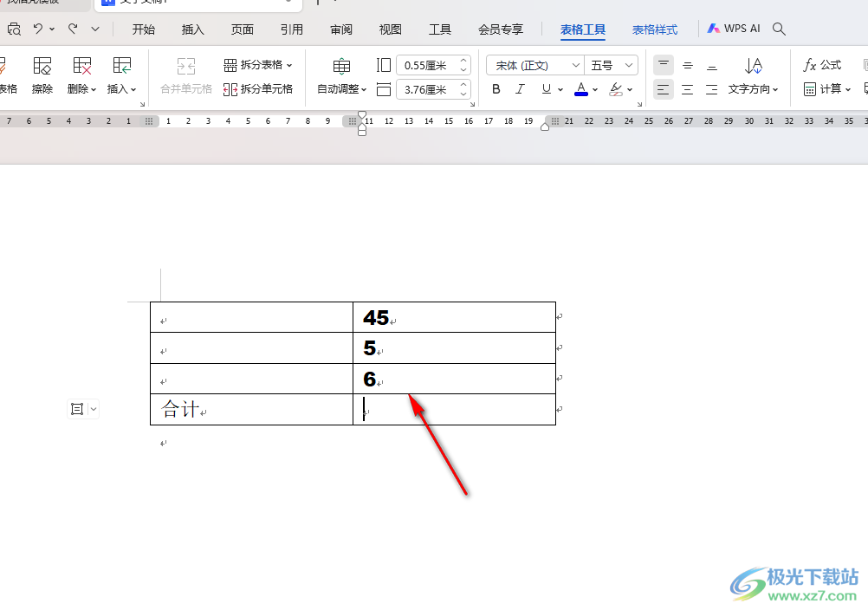Open the font size combo 五号

click(x=611, y=65)
